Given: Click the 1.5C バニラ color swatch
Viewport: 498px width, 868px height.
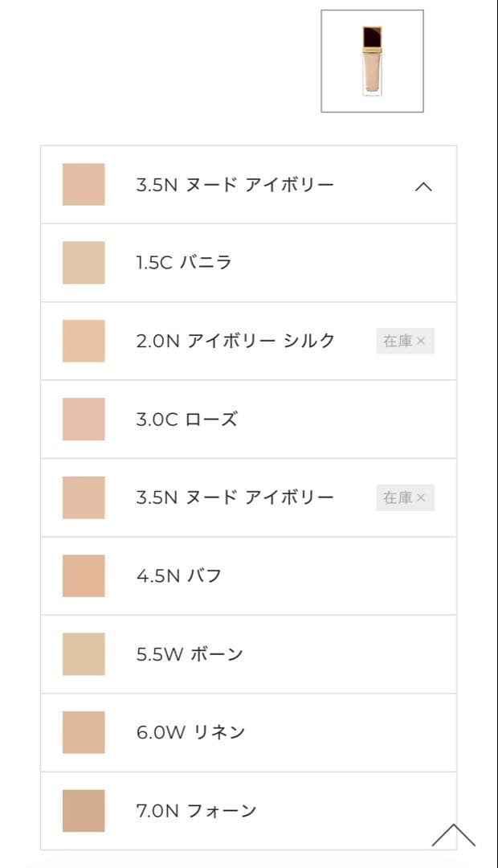Looking at the screenshot, I should point(84,263).
